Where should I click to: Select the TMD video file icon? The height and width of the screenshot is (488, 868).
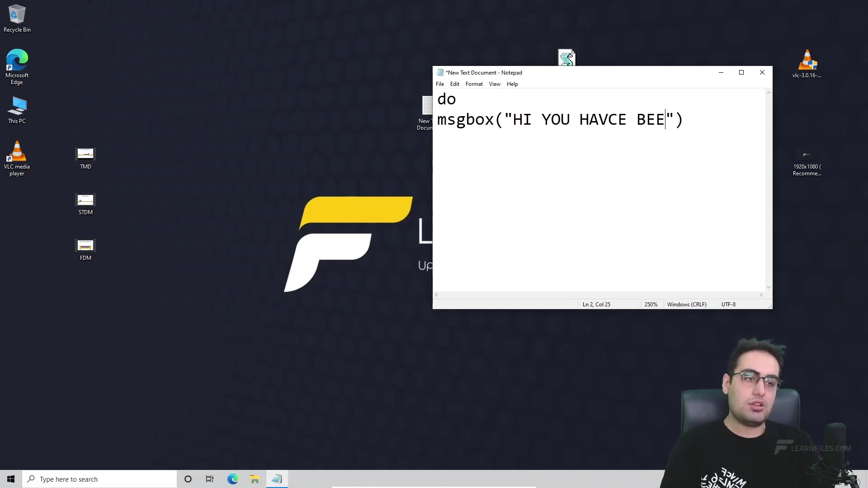click(85, 155)
